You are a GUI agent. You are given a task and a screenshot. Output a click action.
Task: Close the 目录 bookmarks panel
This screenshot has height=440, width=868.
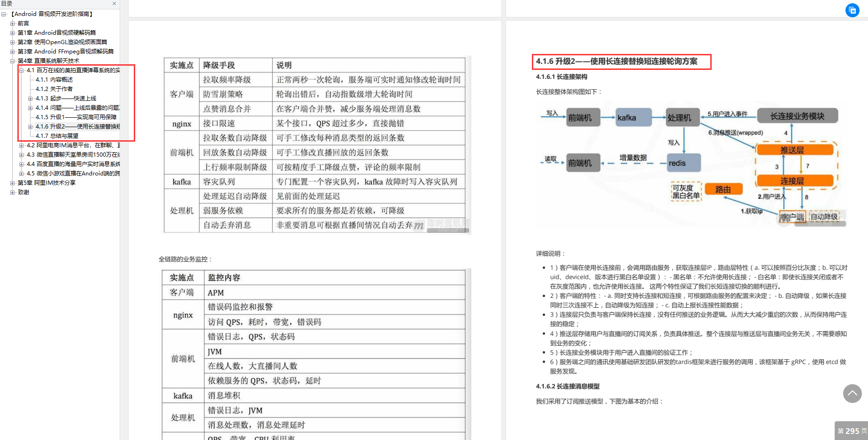click(x=114, y=4)
